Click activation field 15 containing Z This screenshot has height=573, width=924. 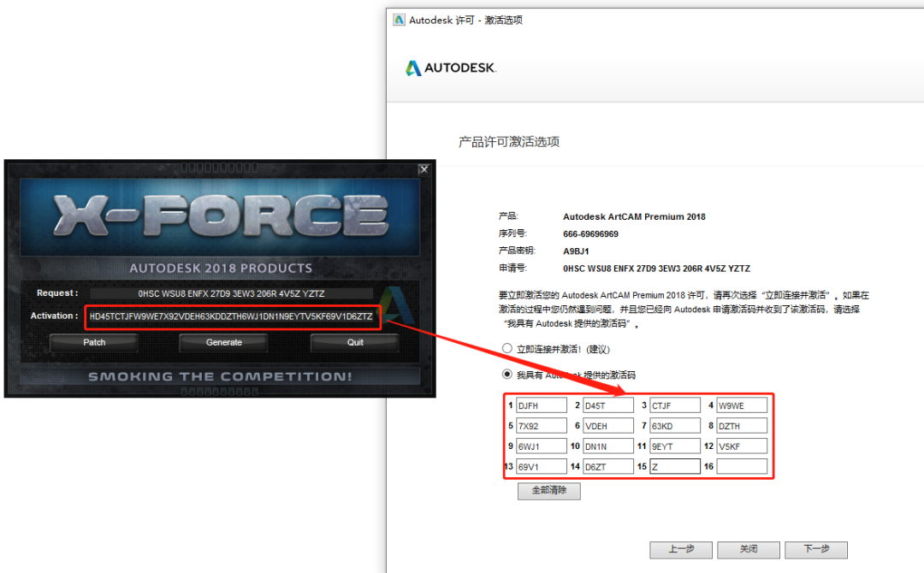[675, 466]
